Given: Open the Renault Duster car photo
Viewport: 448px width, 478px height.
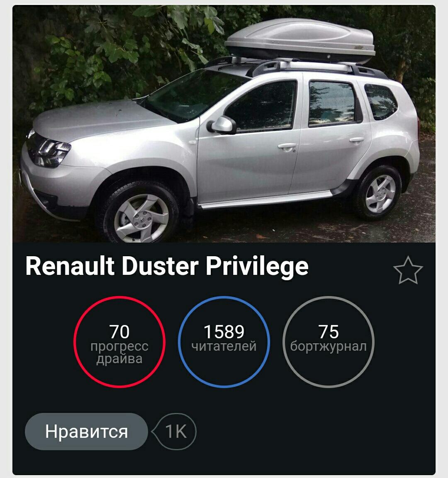Looking at the screenshot, I should tap(224, 124).
